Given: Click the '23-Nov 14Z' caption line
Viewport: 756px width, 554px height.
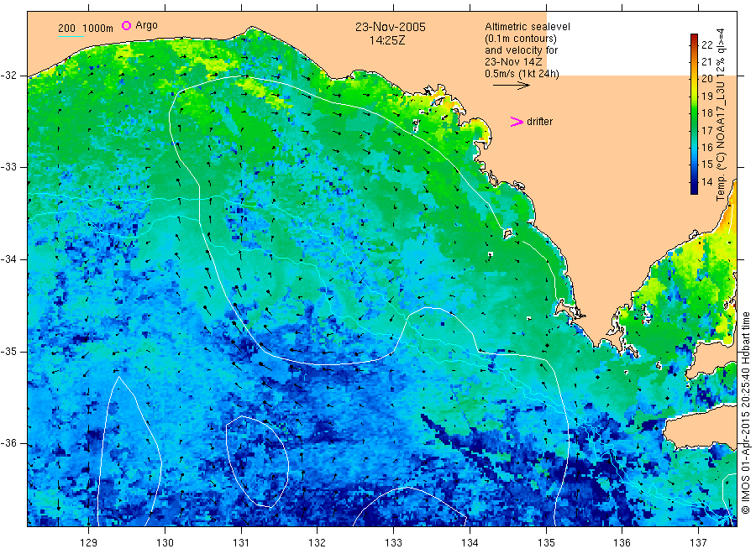Looking at the screenshot, I should point(513,62).
